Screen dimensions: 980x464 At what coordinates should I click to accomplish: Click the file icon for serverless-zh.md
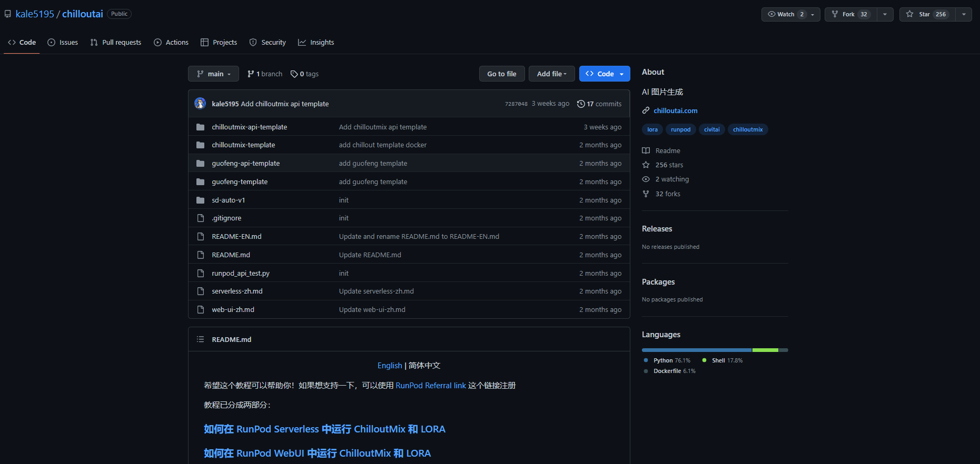[x=200, y=291]
